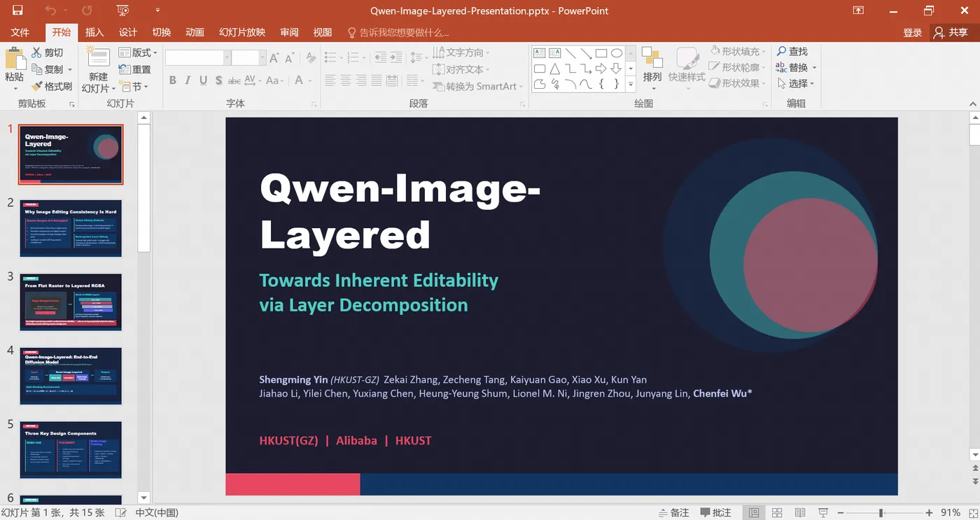
Task: Open the font size dropdown arrow
Action: (x=262, y=58)
